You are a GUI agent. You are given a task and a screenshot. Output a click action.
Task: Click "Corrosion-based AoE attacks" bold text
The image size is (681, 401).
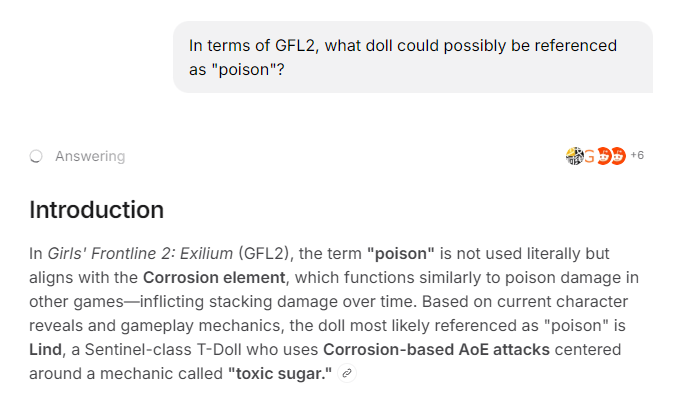coord(436,349)
